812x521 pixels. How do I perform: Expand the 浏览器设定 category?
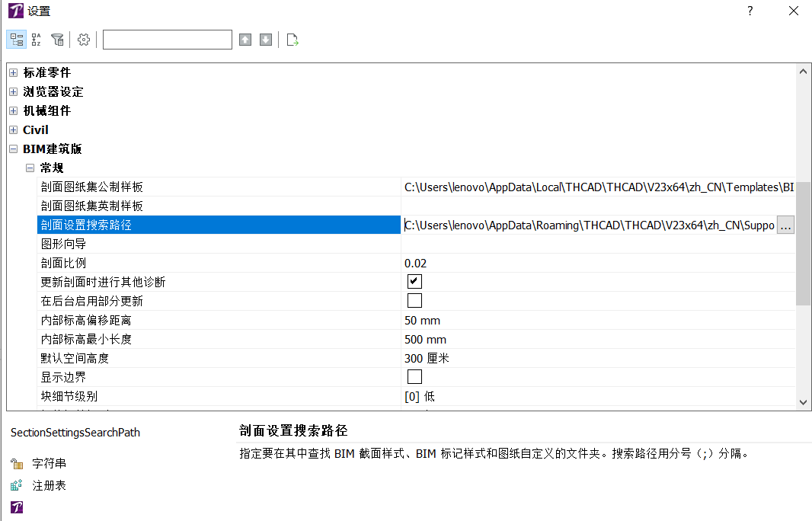[x=14, y=91]
